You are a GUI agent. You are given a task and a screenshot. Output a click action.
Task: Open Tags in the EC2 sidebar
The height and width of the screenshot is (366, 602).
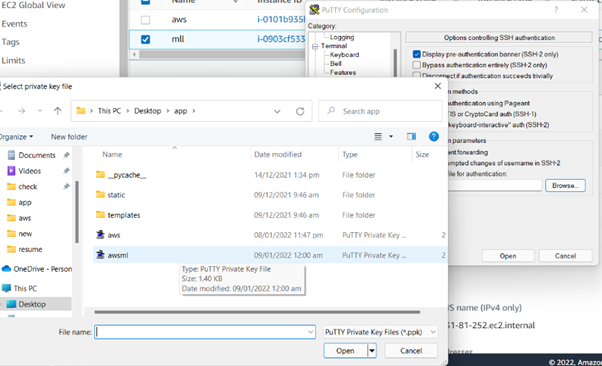tap(10, 42)
